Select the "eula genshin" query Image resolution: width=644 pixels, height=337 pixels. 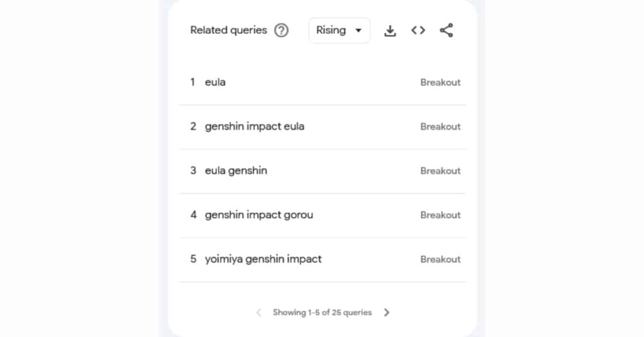coord(236,170)
